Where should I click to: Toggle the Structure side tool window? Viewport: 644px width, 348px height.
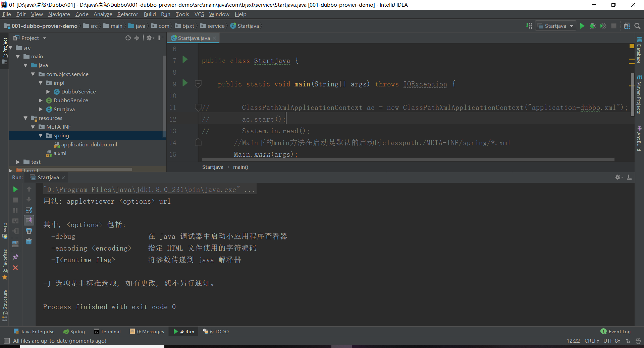pyautogui.click(x=5, y=305)
